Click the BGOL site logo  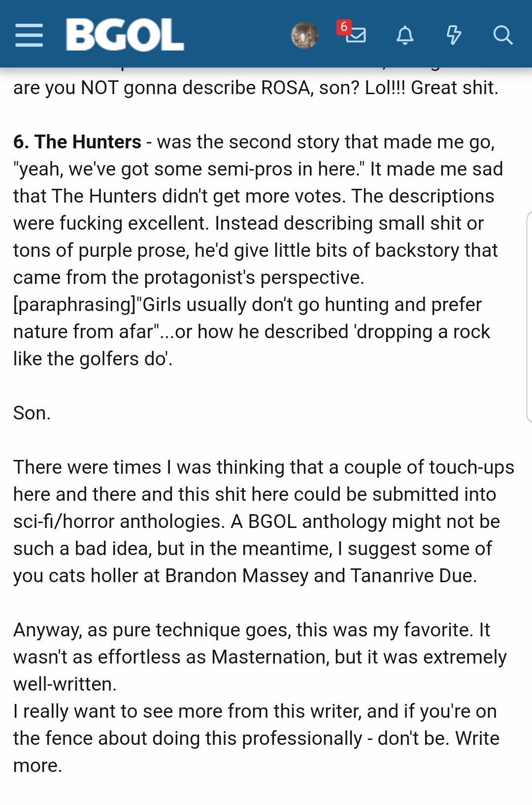pos(125,35)
